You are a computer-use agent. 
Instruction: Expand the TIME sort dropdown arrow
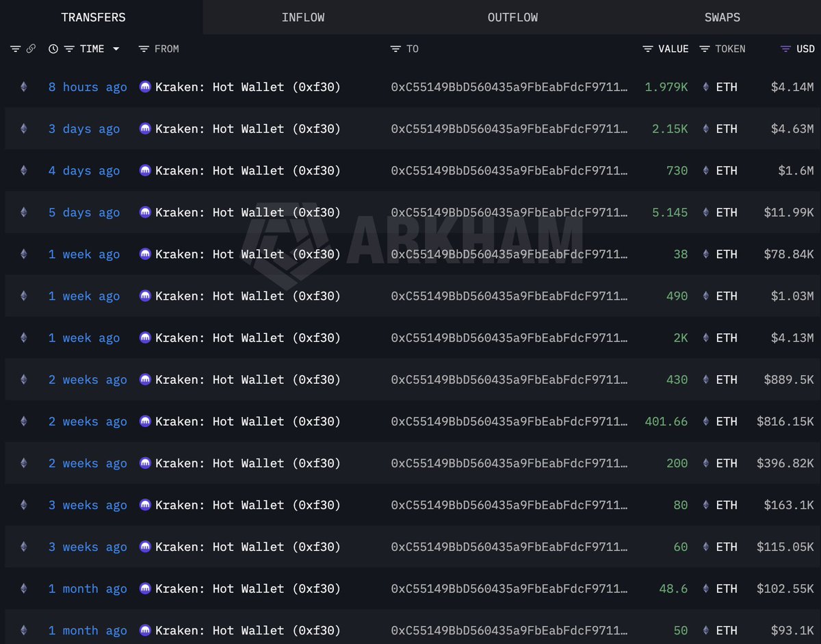coord(116,49)
